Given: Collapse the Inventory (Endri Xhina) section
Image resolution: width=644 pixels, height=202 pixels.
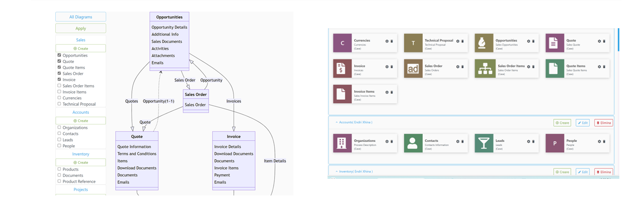Looking at the screenshot, I should pos(336,172).
